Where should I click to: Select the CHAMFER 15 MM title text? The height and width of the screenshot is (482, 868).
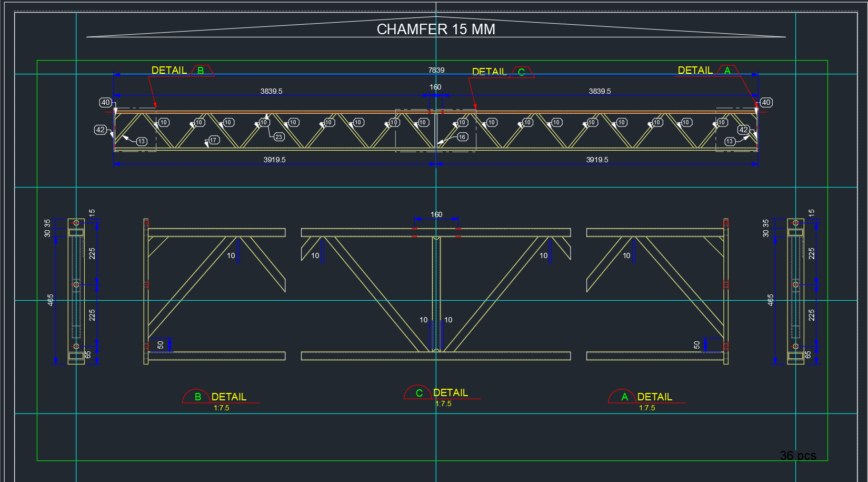pos(435,30)
